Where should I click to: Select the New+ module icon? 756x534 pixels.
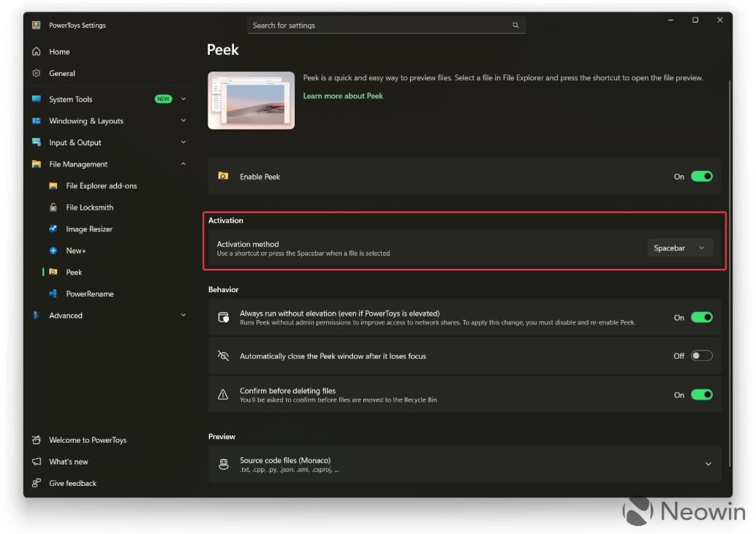56,251
